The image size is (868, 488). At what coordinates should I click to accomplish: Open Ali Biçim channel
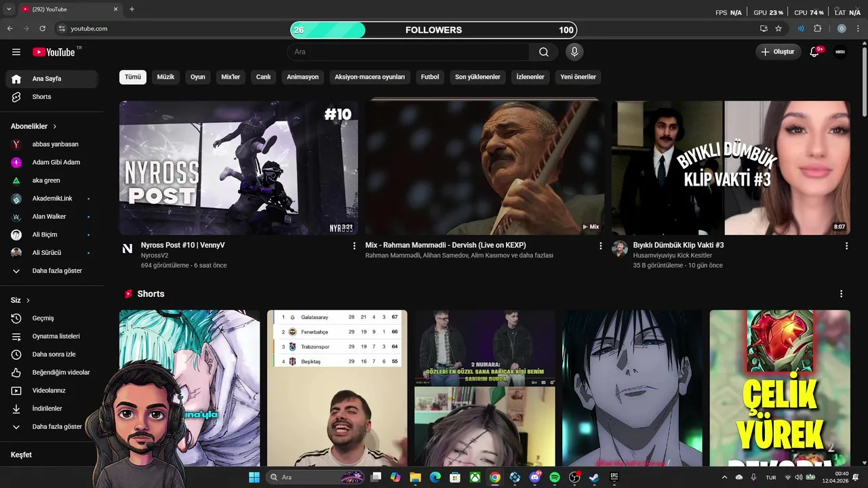click(52, 235)
